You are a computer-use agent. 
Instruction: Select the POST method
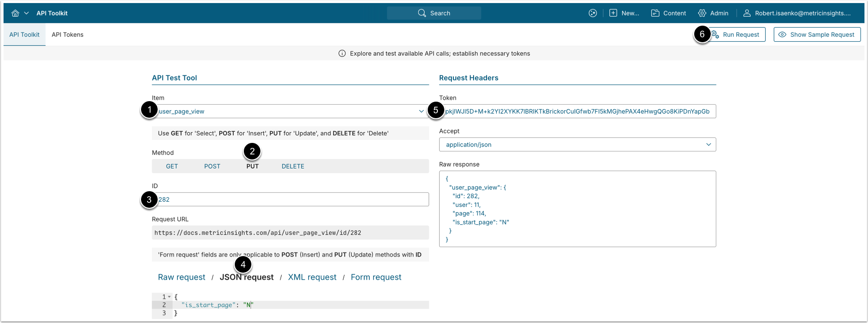tap(212, 167)
